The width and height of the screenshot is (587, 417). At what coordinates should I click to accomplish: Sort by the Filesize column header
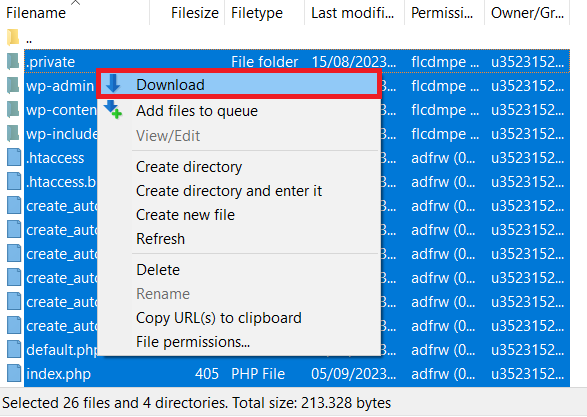pyautogui.click(x=187, y=13)
